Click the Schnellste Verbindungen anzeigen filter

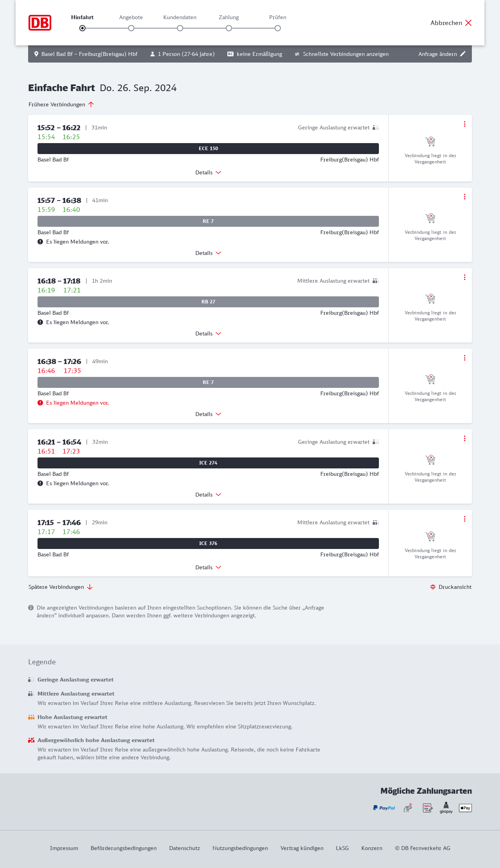click(x=342, y=54)
